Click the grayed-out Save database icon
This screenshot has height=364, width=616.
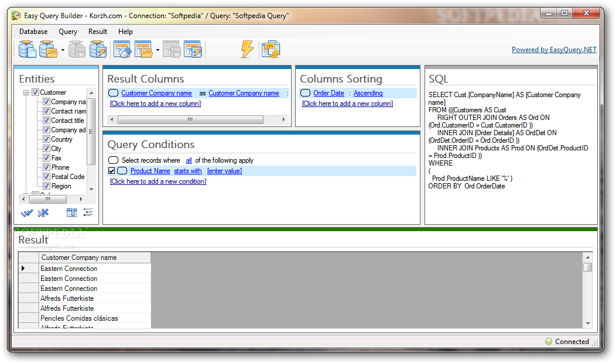click(77, 50)
